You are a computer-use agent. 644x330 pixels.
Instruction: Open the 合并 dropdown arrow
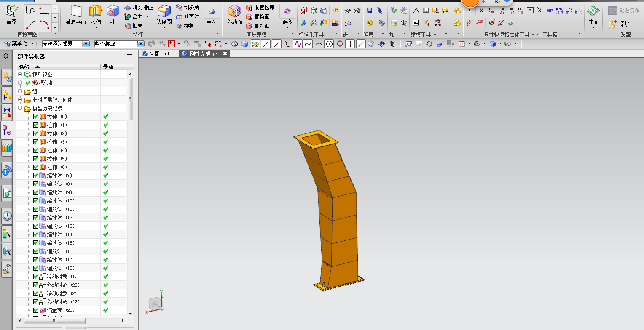click(x=147, y=17)
